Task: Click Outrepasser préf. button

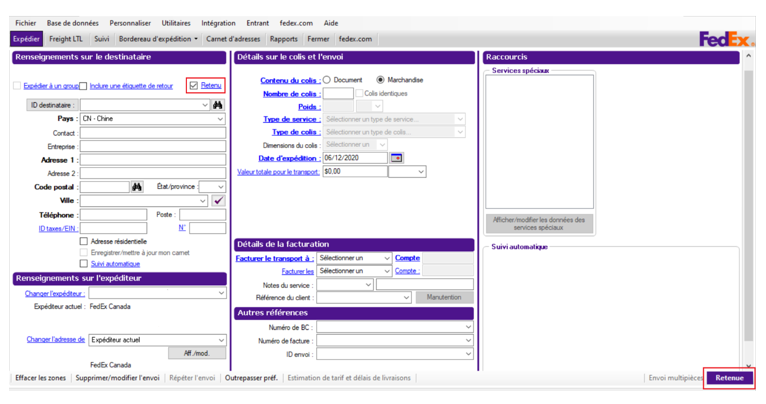Action: 251,378
